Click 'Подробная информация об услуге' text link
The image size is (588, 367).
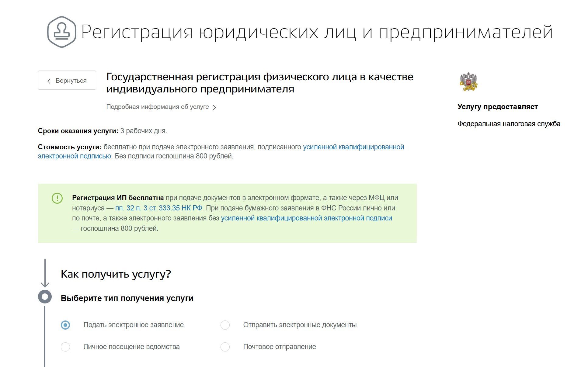click(157, 107)
